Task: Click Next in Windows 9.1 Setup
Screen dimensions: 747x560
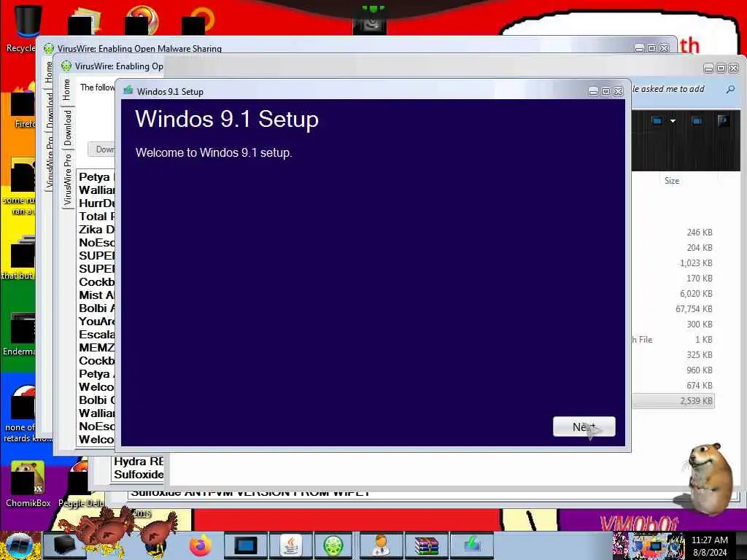Action: 584,426
